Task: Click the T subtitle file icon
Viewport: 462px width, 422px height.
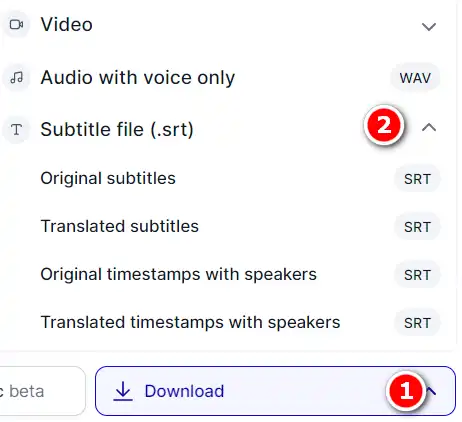Action: [x=16, y=130]
